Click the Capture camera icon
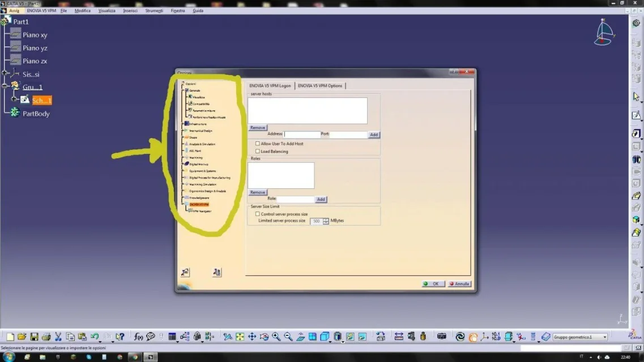Screen dimensions: 644x362 pos(442,337)
